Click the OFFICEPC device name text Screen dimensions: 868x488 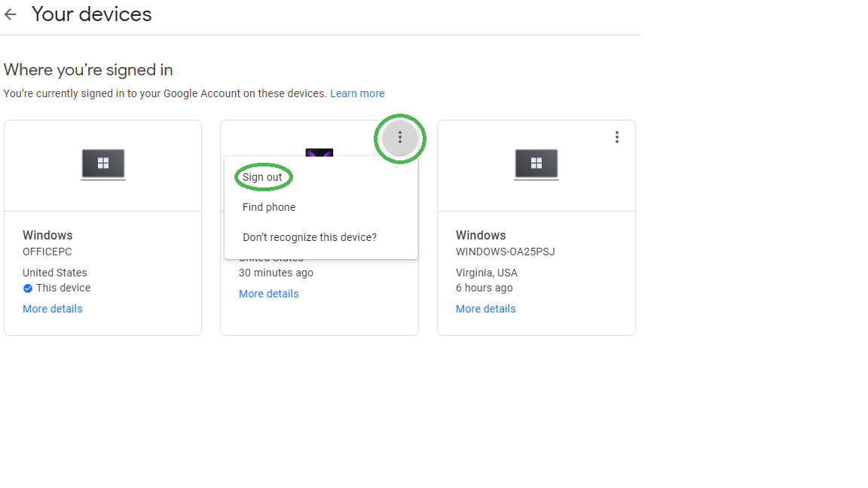pyautogui.click(x=47, y=252)
